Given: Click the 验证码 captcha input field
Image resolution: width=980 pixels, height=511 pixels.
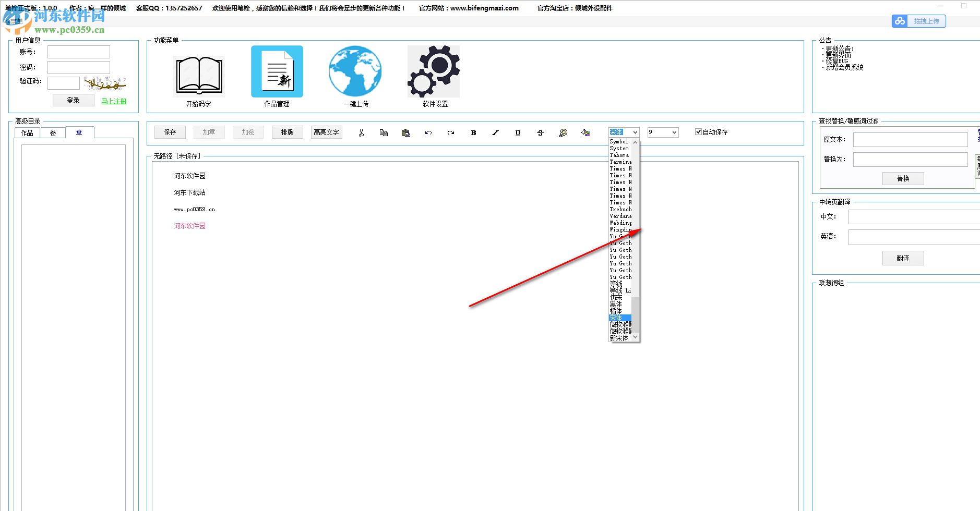Looking at the screenshot, I should tap(64, 83).
